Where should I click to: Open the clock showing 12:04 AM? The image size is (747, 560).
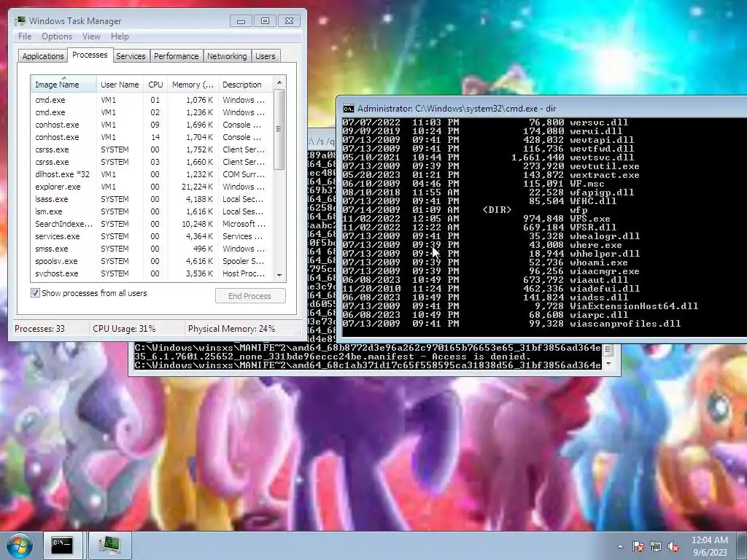coord(709,540)
